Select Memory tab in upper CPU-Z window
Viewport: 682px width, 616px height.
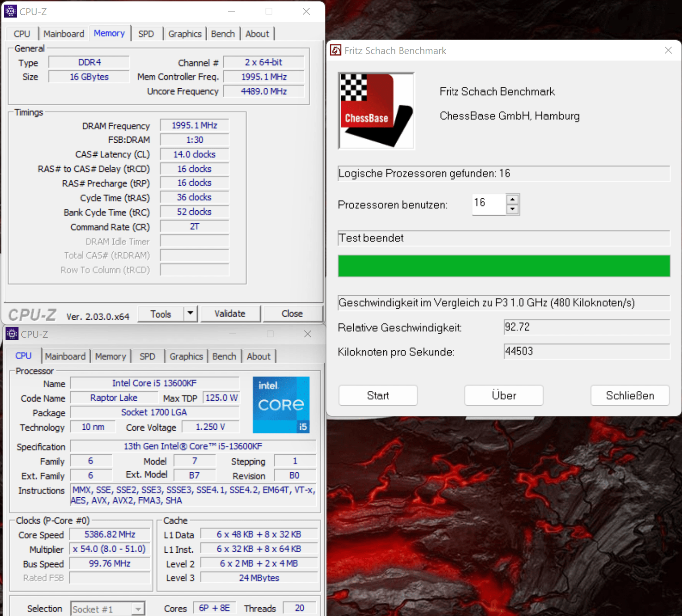pos(109,33)
